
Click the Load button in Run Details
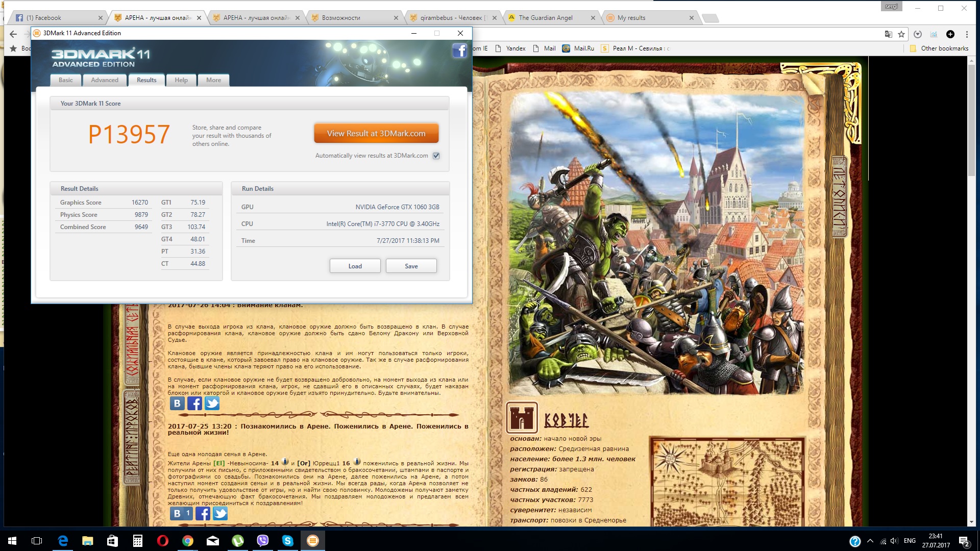pos(355,266)
